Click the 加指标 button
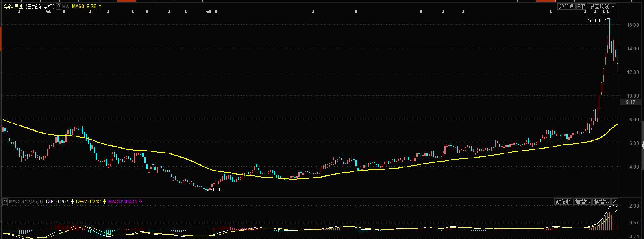This screenshot has width=644, height=239. (582, 202)
